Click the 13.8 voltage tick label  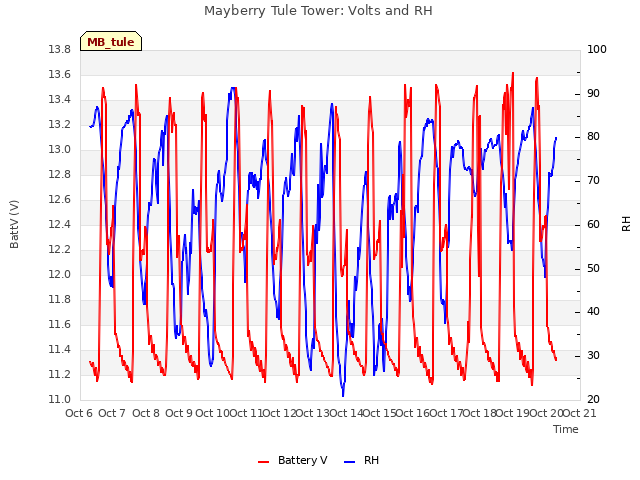click(x=60, y=49)
